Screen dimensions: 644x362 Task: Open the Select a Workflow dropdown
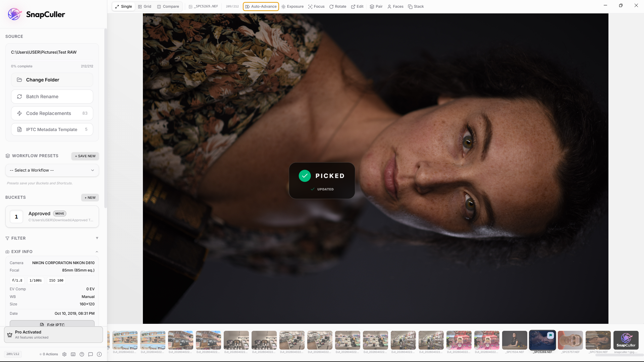[x=52, y=170]
